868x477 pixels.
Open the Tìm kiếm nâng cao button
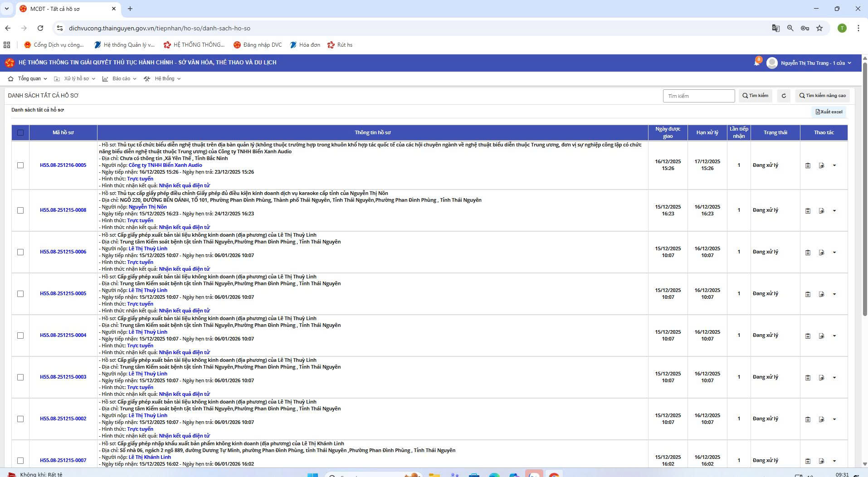click(822, 96)
